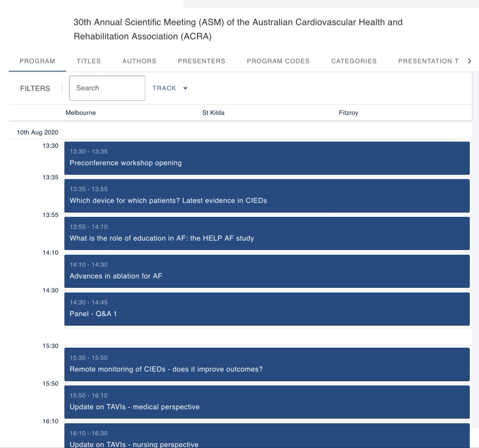Screen dimensions: 479x448
Task: Open the PRESENTATION T tab
Action: pos(429,61)
